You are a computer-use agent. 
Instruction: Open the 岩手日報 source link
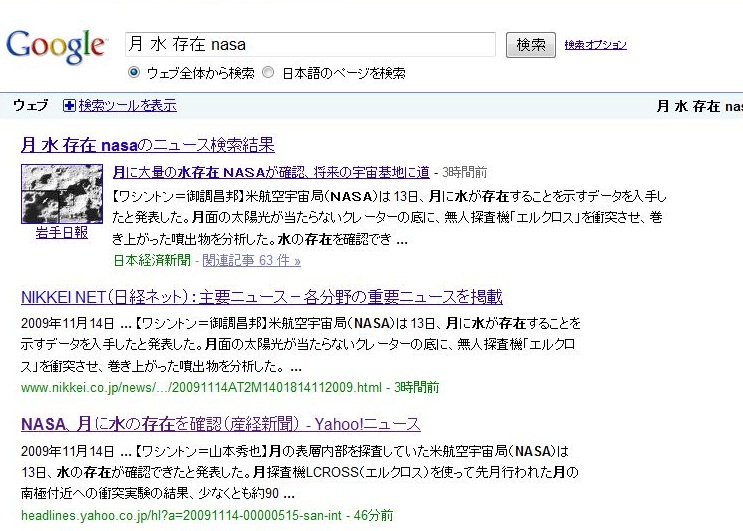62,233
